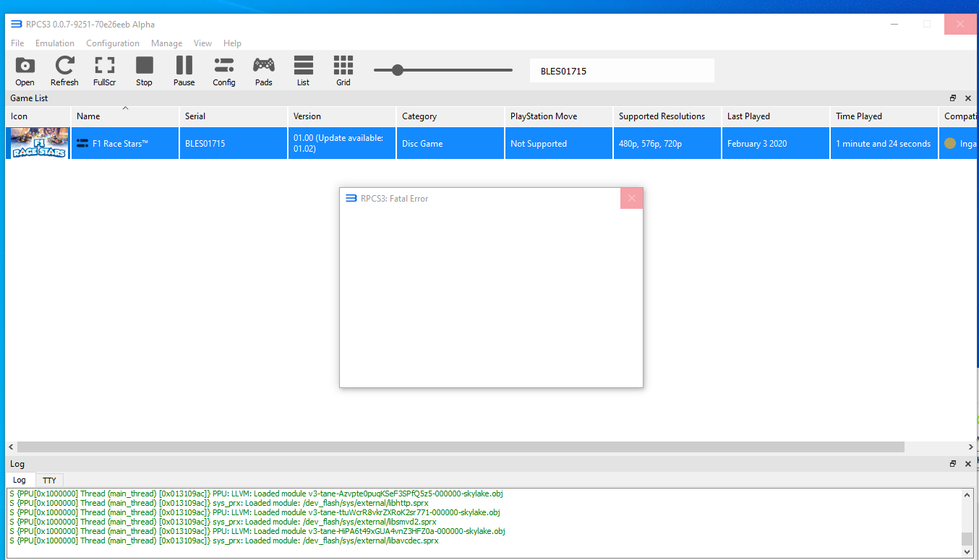This screenshot has height=560, width=979.
Task: Switch game view to List mode
Action: [x=304, y=71]
